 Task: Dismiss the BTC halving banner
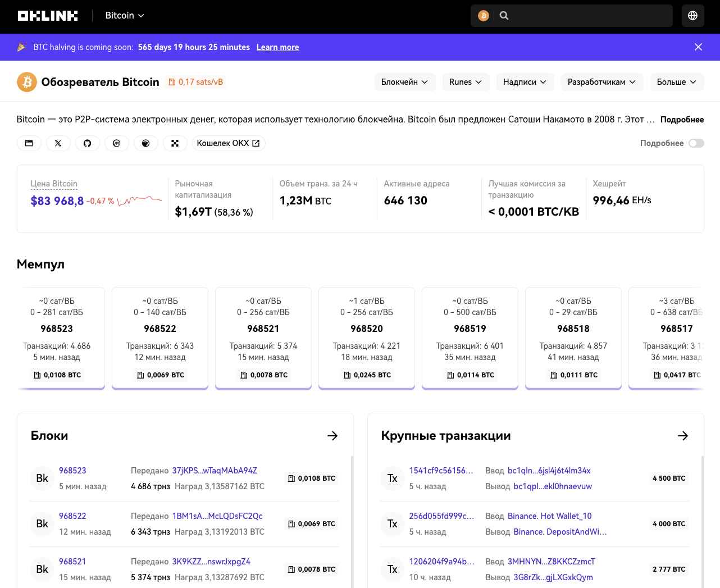click(x=698, y=47)
